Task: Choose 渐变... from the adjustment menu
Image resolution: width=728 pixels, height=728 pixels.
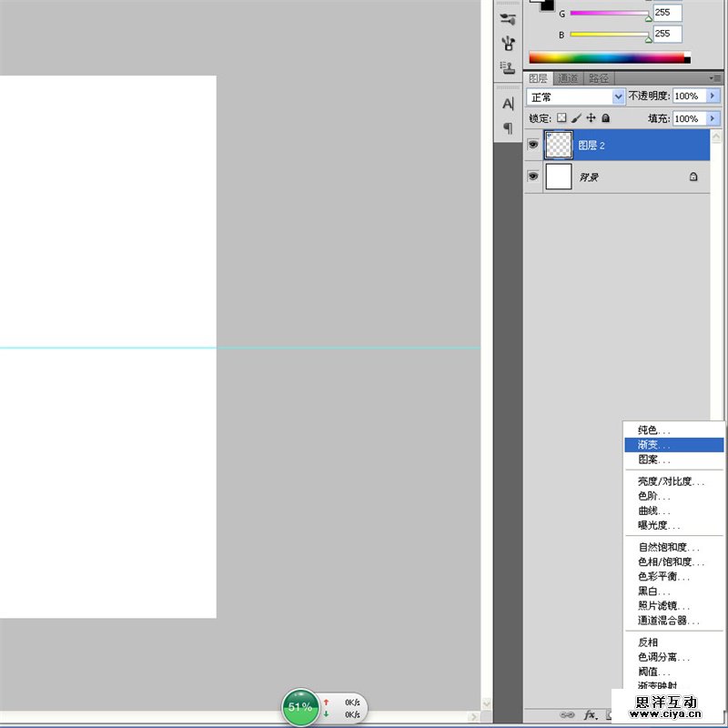Action: [653, 445]
